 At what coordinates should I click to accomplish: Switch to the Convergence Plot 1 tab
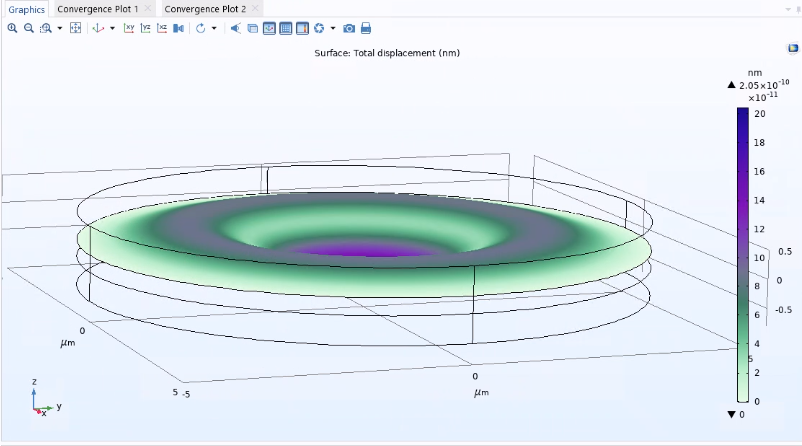[x=98, y=9]
